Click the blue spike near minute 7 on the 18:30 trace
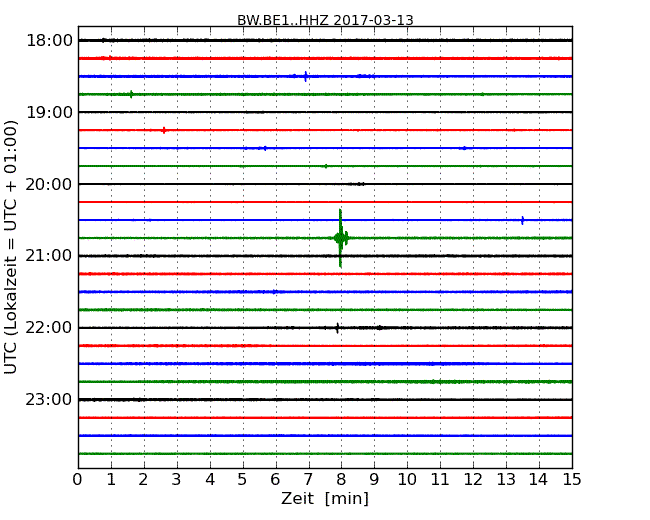The width and height of the screenshot is (650, 520). coord(306,76)
